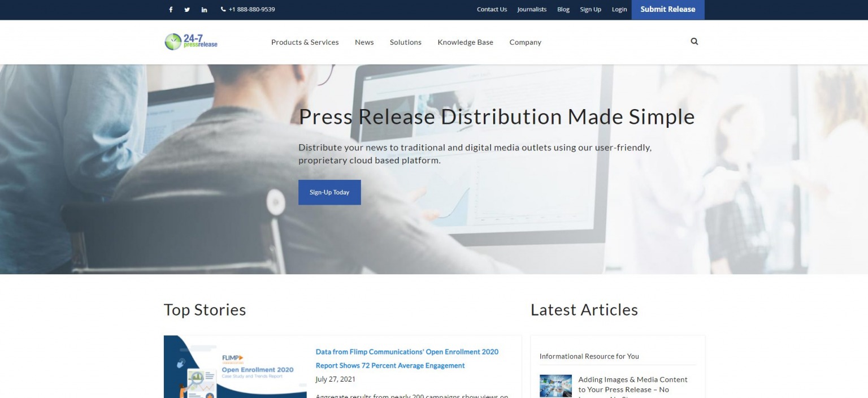This screenshot has width=868, height=398.
Task: Open the LinkedIn icon in the top bar
Action: click(204, 9)
